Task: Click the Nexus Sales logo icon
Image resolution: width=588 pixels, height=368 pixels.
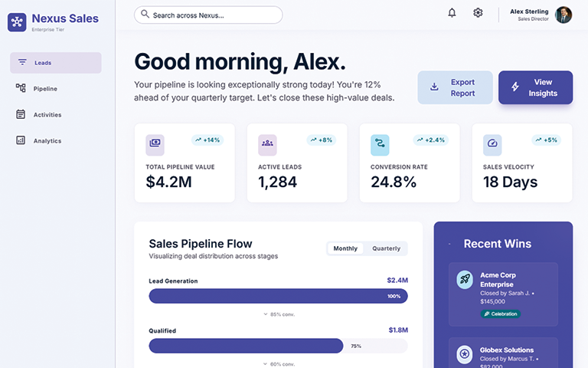Action: tap(17, 22)
